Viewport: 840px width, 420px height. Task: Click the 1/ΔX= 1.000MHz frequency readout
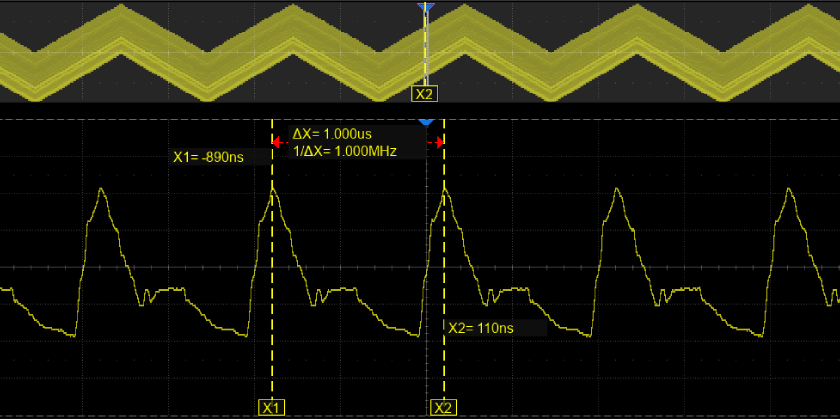click(x=345, y=151)
